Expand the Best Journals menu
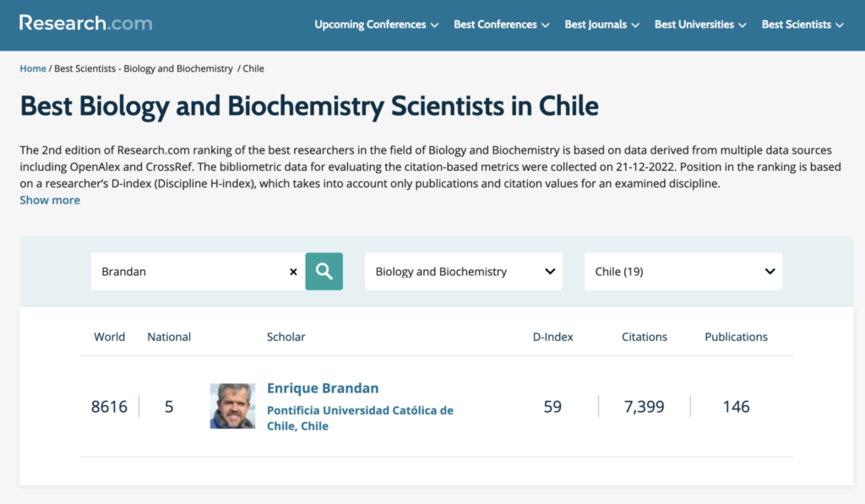The image size is (865, 504). [x=601, y=24]
